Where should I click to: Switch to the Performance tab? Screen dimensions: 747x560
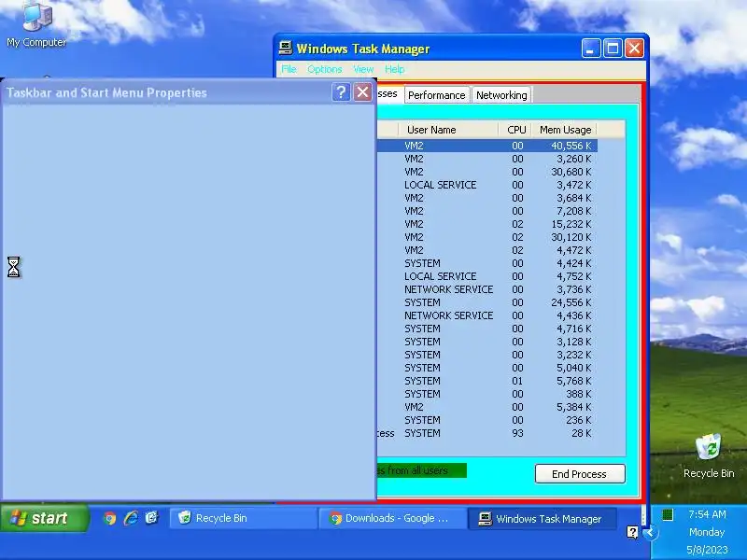point(437,95)
